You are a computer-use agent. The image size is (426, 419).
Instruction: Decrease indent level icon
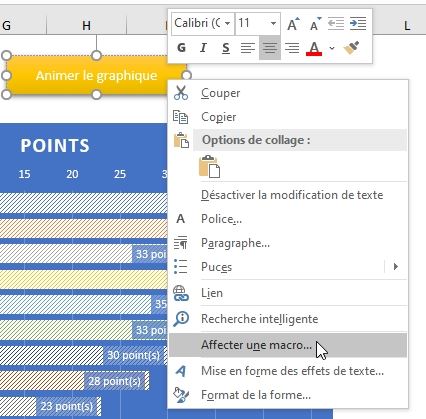tap(336, 24)
